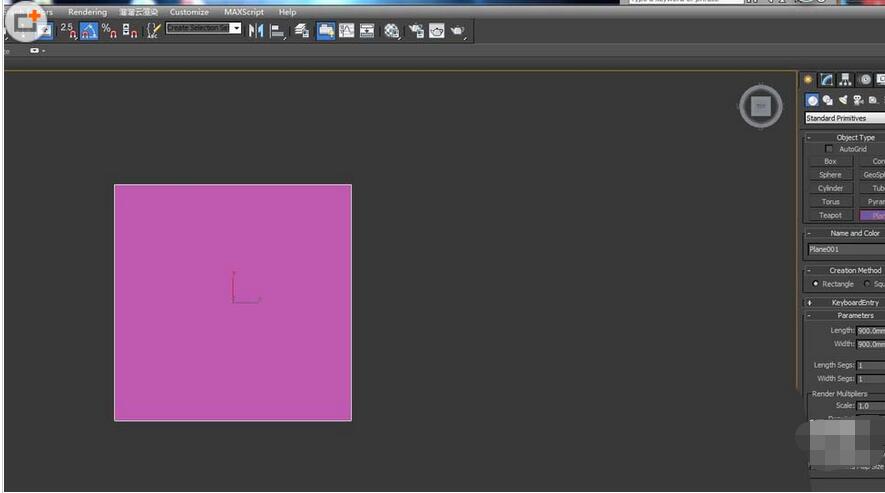
Task: Click the Width value field
Action: (871, 344)
